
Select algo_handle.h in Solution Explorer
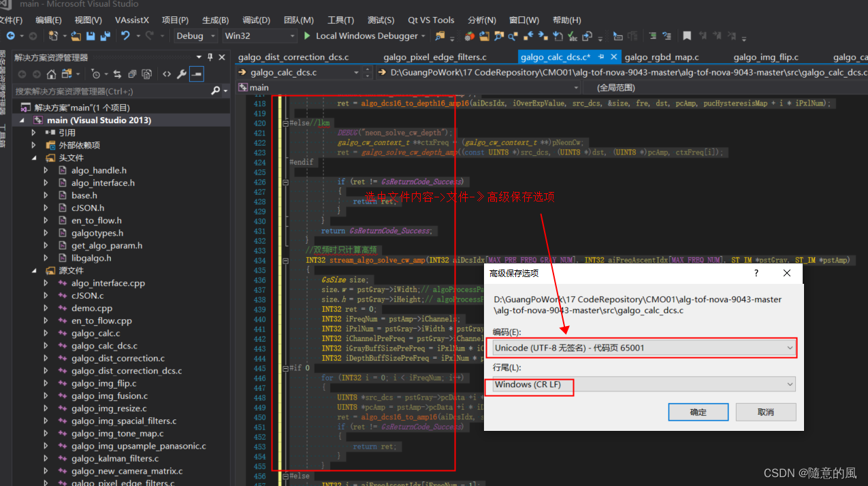click(99, 170)
